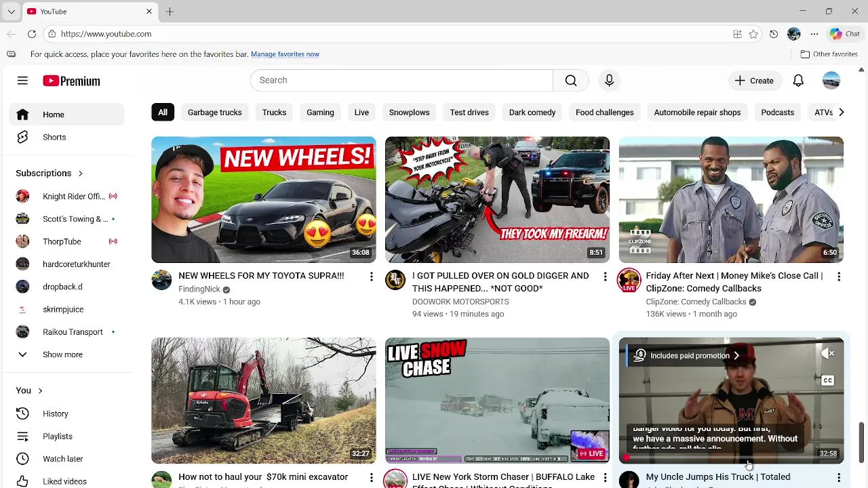Click the DOOWORK MOTORSPORTS channel avatar
Image resolution: width=868 pixels, height=488 pixels.
[x=395, y=280]
